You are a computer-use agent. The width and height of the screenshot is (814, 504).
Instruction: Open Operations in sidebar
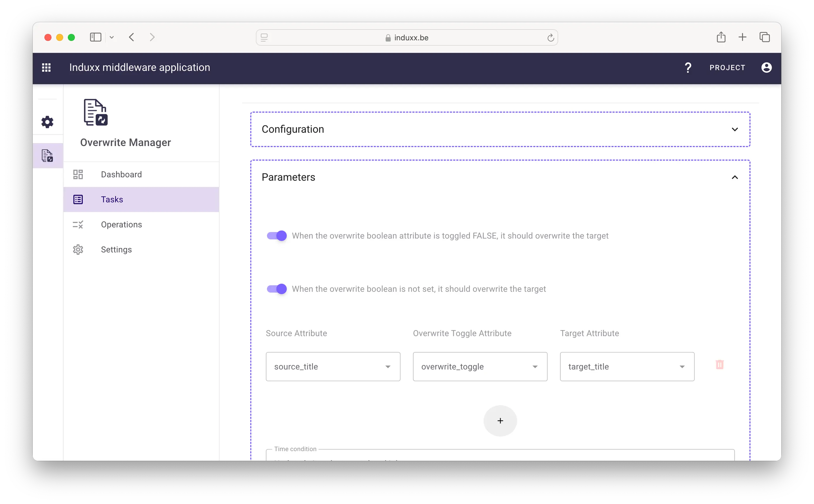(x=121, y=225)
